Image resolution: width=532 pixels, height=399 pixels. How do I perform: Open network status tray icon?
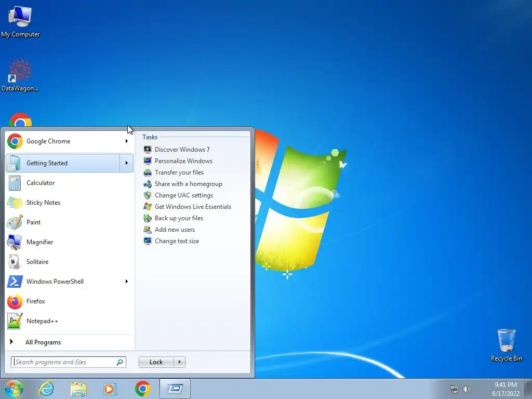pyautogui.click(x=454, y=389)
